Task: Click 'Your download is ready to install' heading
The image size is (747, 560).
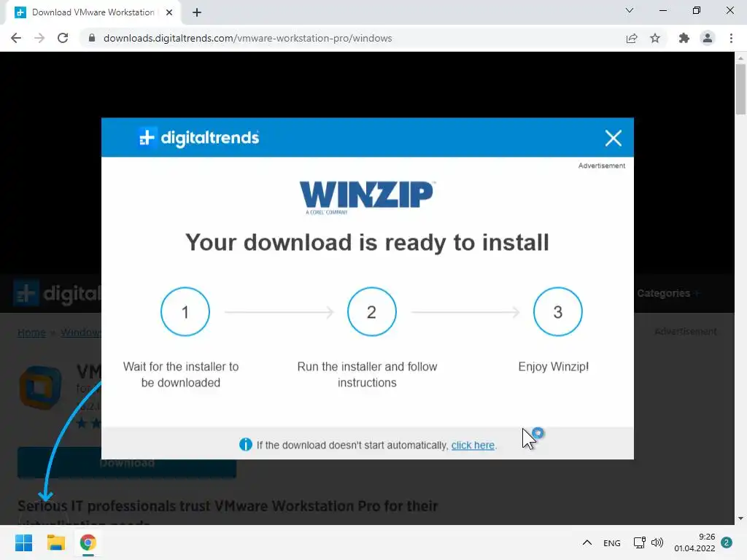Action: click(367, 242)
